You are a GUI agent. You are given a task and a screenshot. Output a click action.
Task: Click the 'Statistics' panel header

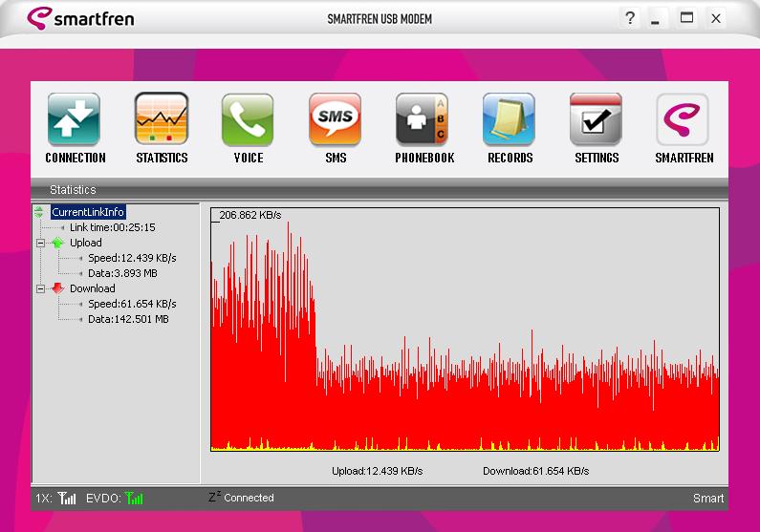click(73, 190)
